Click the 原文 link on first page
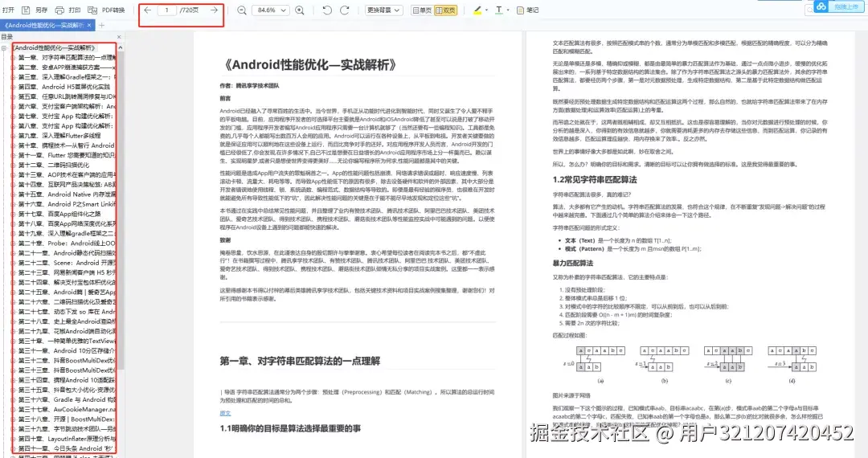This screenshot has width=868, height=458. pyautogui.click(x=225, y=413)
